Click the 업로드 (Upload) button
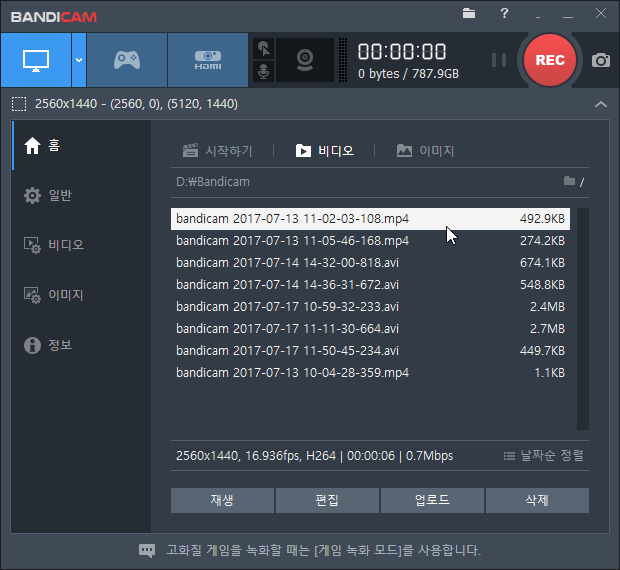 point(432,500)
